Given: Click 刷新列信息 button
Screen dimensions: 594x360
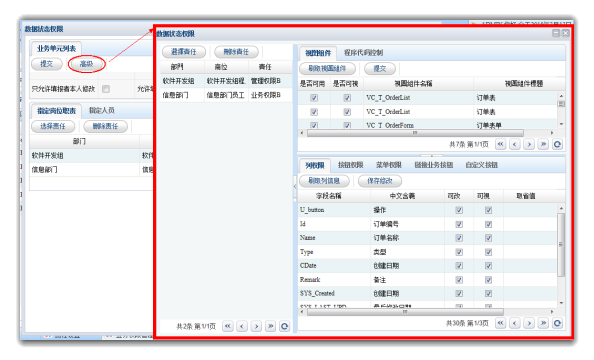Looking at the screenshot, I should (x=324, y=181).
